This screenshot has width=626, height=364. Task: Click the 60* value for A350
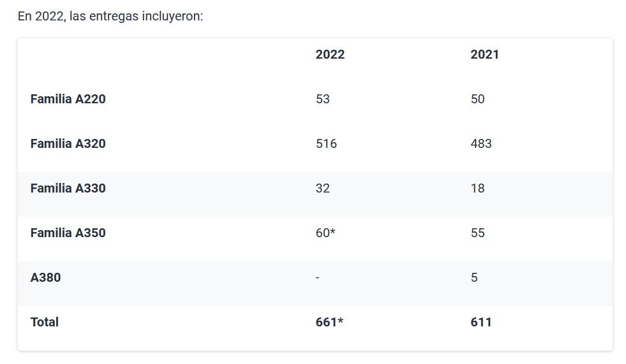(x=325, y=233)
